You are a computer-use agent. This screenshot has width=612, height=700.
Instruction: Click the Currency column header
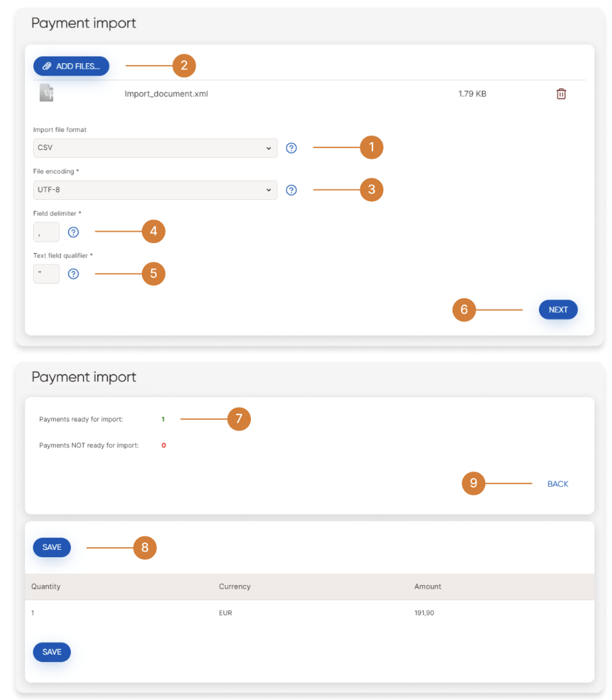234,586
